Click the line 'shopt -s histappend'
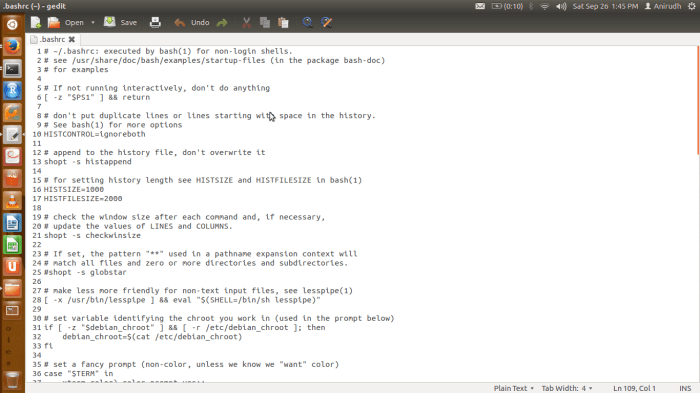The image size is (700, 393). [x=88, y=162]
